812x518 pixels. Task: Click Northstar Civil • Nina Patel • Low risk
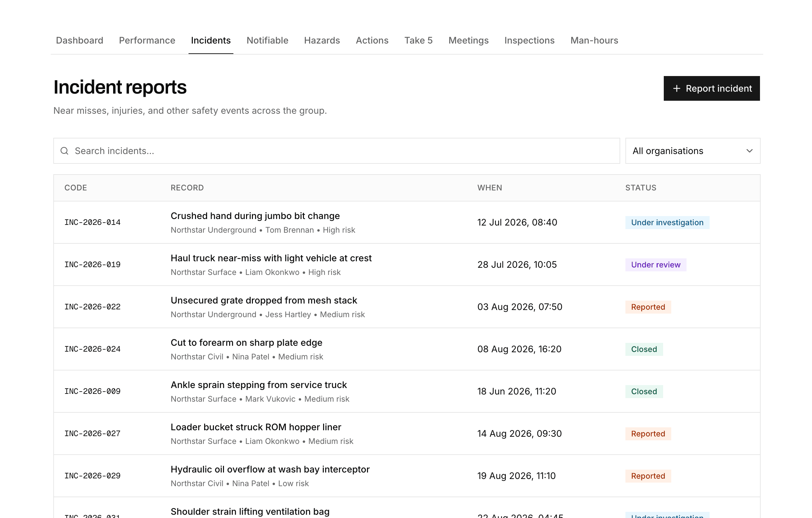(x=240, y=483)
